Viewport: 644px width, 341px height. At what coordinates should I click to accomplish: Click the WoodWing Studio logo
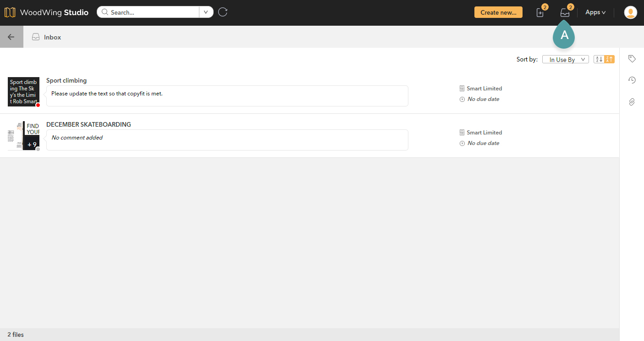click(46, 12)
